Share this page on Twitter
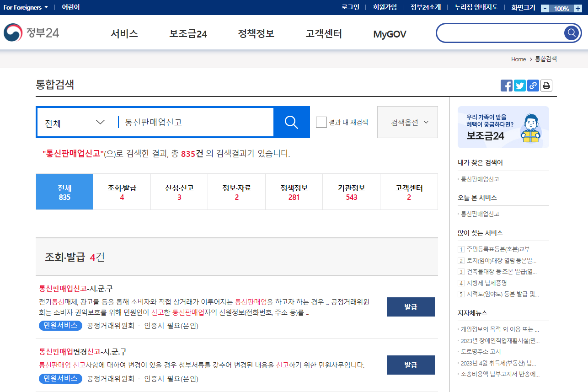Image resolution: width=588 pixels, height=392 pixels. pyautogui.click(x=519, y=85)
